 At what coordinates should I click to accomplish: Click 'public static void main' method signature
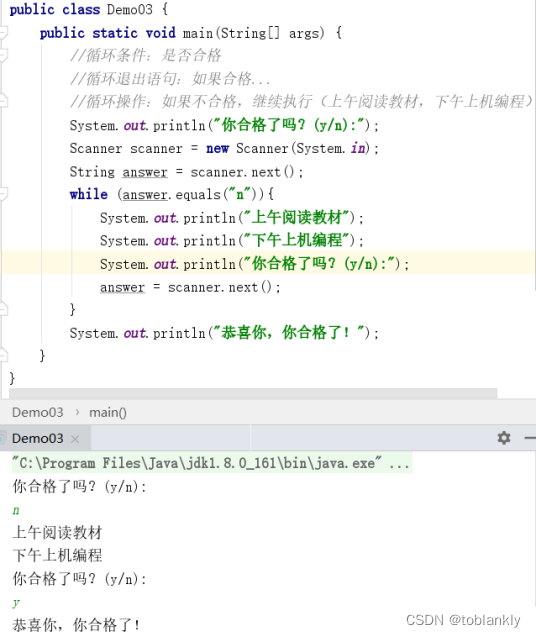(191, 32)
